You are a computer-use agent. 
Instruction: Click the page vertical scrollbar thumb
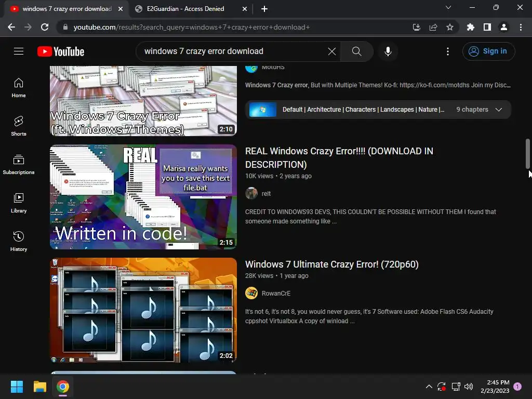(528, 153)
